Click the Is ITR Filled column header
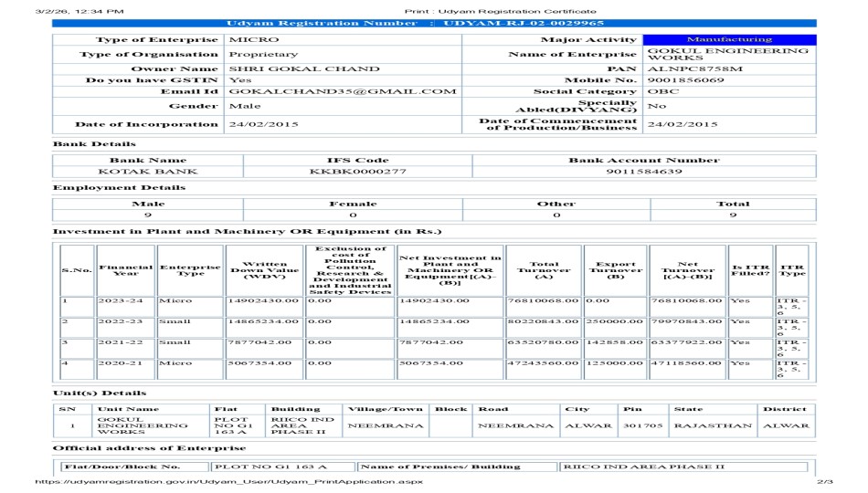This screenshot has height=493, width=868. (751, 270)
